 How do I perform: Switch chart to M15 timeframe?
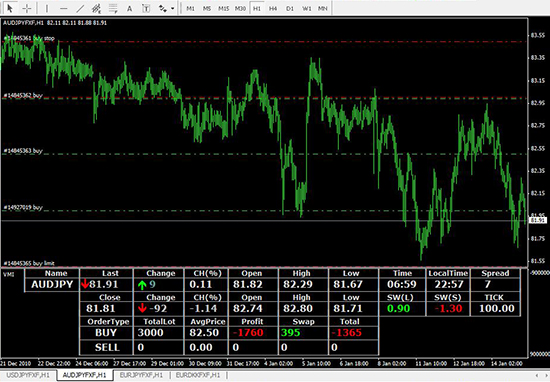(x=223, y=8)
